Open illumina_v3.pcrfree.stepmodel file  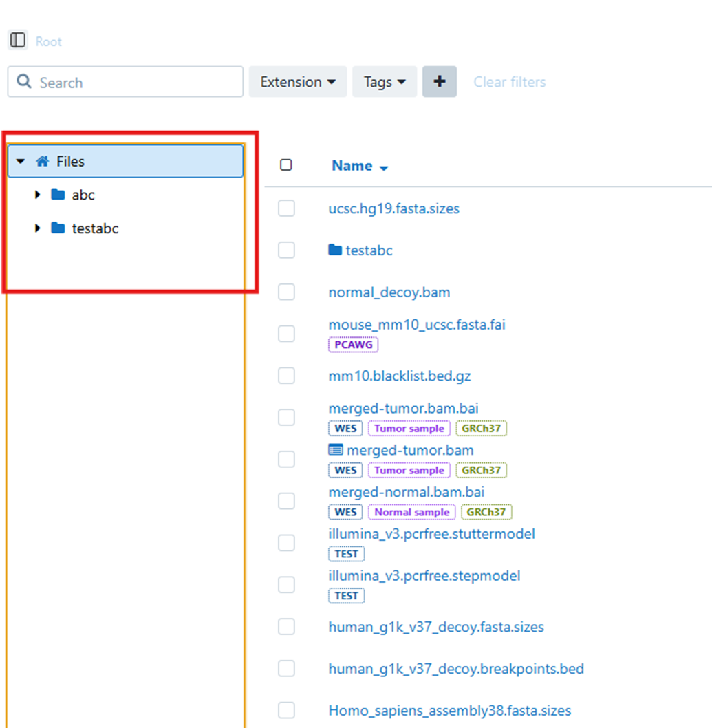point(424,576)
